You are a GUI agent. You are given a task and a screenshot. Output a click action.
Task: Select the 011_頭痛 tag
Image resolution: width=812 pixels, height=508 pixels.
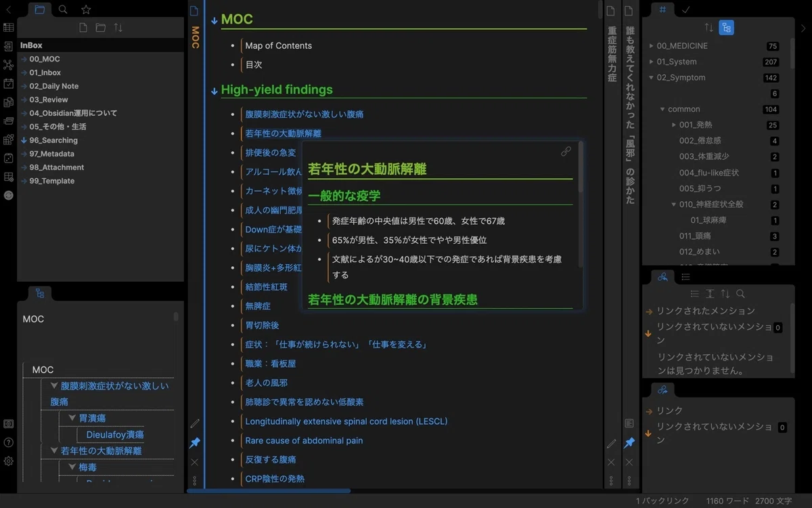coord(695,236)
